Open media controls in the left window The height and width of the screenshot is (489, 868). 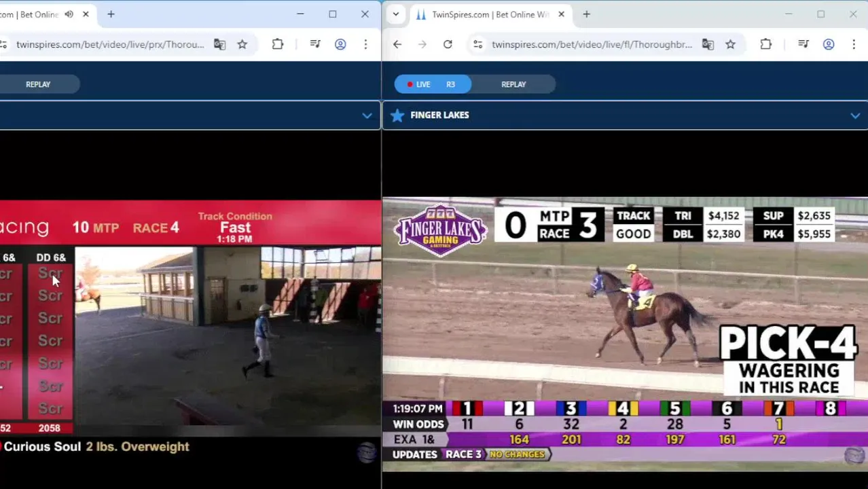click(x=315, y=44)
